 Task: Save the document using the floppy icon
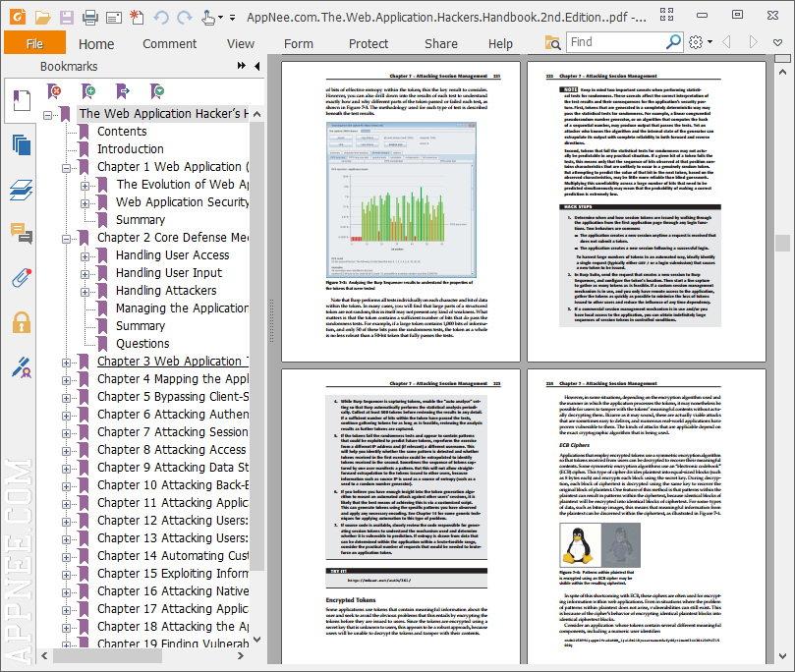coord(67,18)
